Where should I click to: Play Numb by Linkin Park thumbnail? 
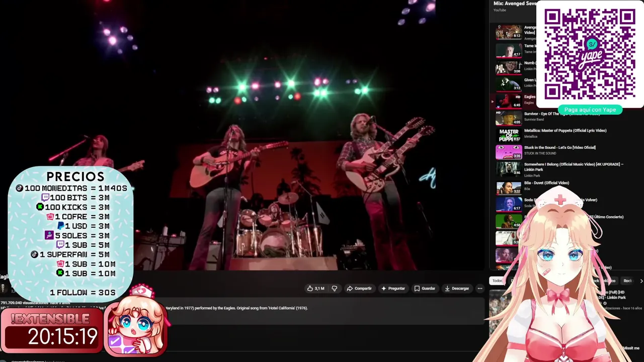[509, 67]
